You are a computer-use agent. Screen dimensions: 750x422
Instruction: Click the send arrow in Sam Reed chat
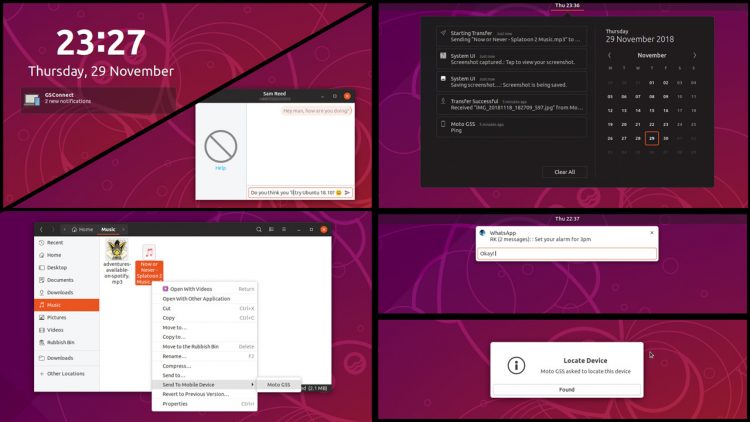(x=348, y=192)
